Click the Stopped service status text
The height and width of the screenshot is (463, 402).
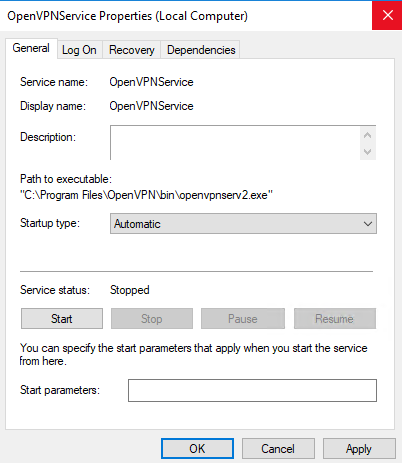130,290
